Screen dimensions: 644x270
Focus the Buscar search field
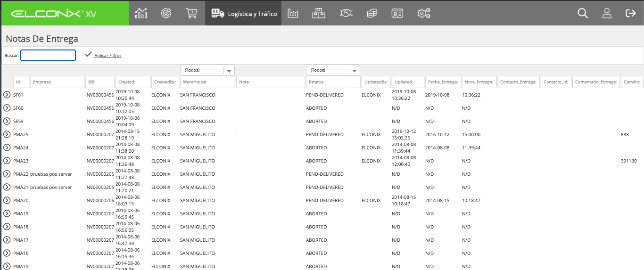(48, 56)
